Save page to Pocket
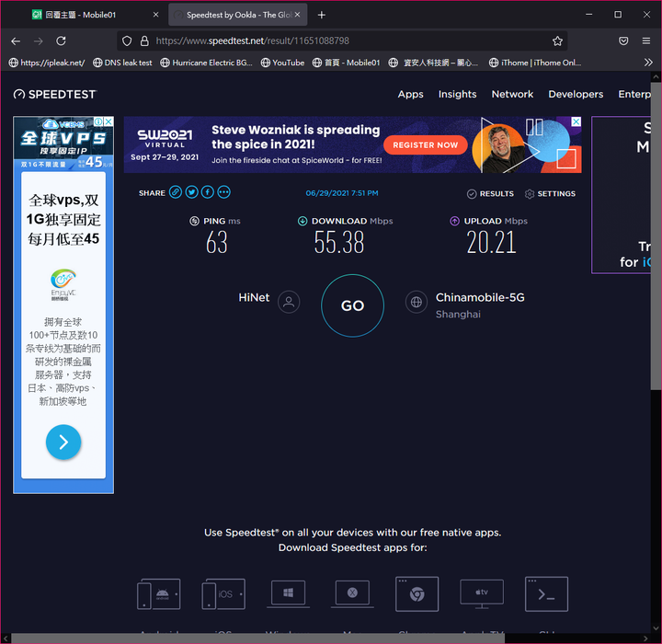 (623, 41)
